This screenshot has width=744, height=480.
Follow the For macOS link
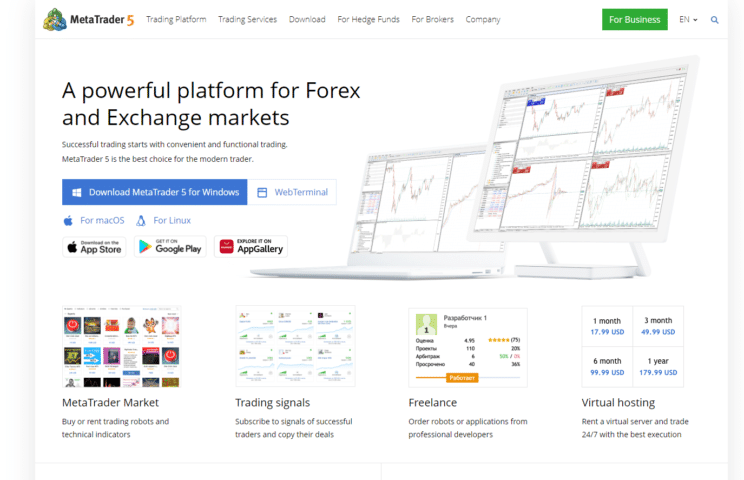102,221
